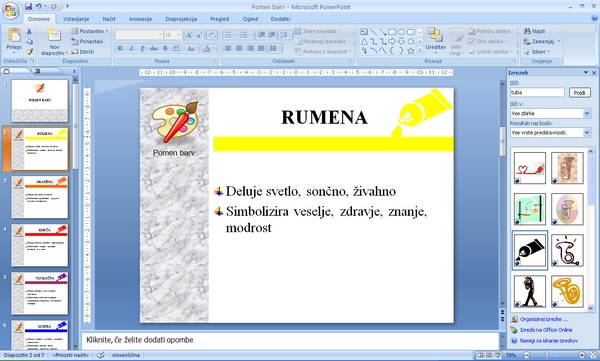Expand 'Vse vrste predstavnosti' media type combo
The height and width of the screenshot is (361, 600).
[587, 132]
